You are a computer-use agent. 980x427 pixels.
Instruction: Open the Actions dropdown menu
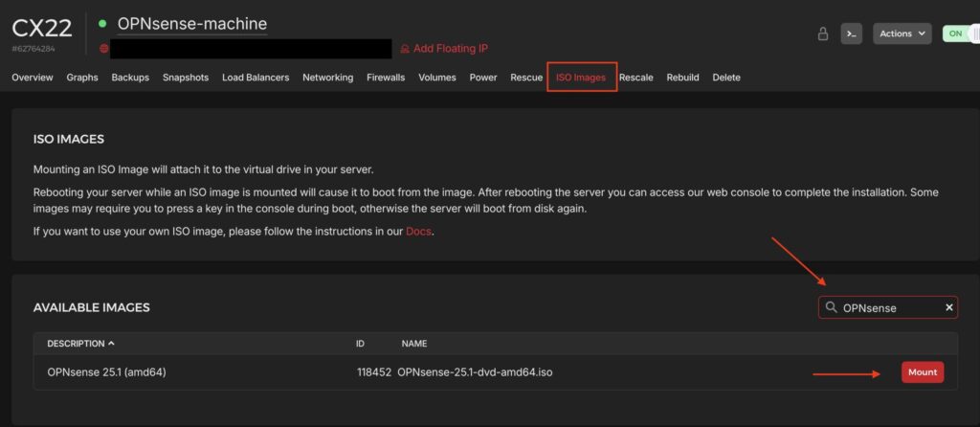coord(902,34)
